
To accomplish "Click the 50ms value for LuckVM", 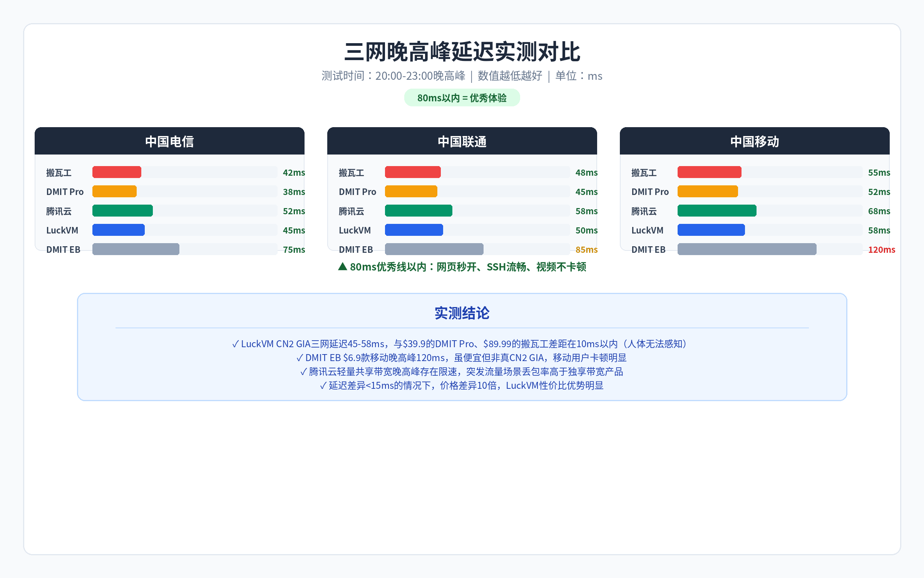I will coord(586,230).
